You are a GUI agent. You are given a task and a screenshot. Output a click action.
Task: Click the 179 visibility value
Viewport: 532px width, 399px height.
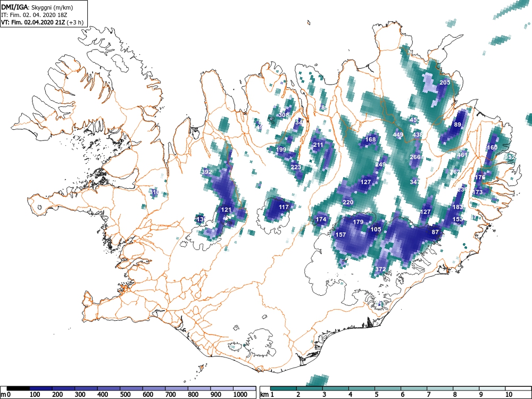tap(358, 222)
